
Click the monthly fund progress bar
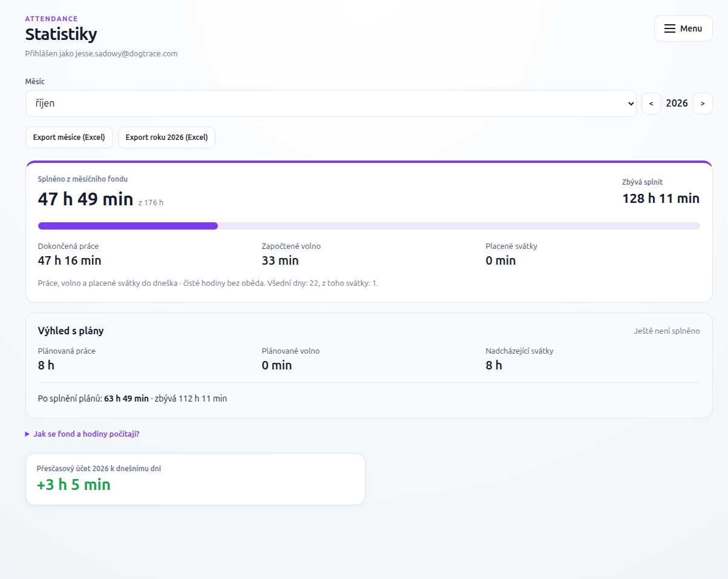(369, 226)
